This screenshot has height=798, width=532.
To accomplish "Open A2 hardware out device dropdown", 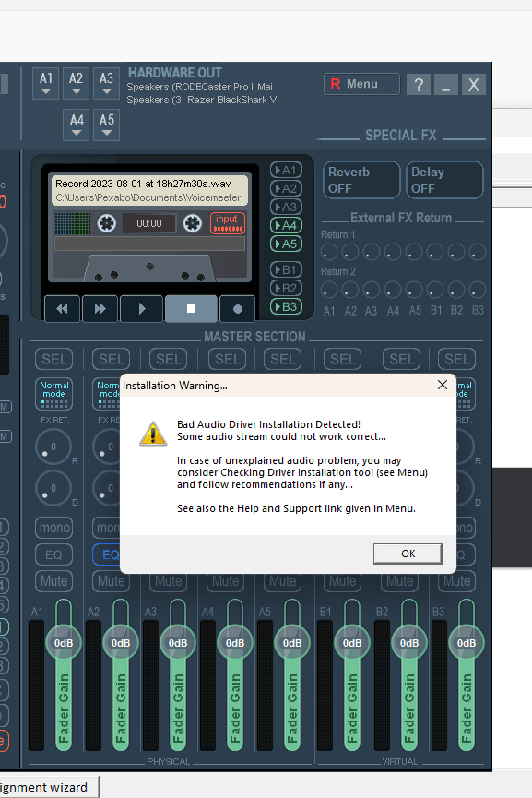I will pyautogui.click(x=77, y=83).
